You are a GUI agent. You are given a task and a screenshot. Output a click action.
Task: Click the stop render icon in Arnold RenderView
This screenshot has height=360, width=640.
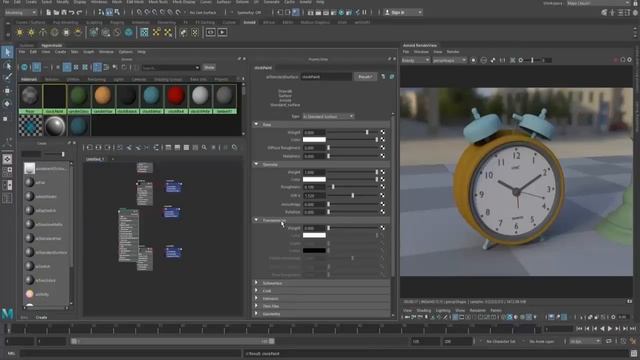[x=473, y=60]
